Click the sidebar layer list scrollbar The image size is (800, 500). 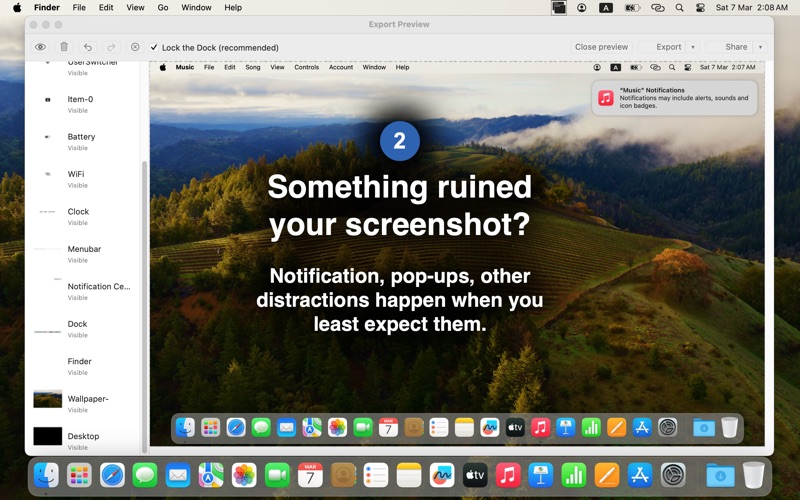point(144,306)
